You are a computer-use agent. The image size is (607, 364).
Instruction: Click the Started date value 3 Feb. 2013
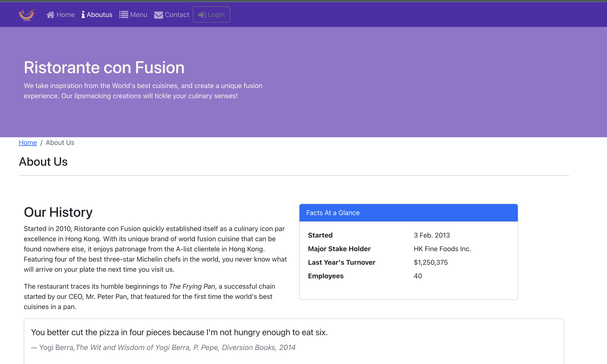point(432,235)
